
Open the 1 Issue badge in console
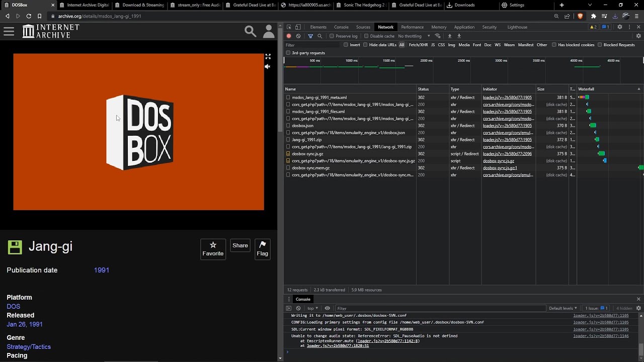(596, 308)
